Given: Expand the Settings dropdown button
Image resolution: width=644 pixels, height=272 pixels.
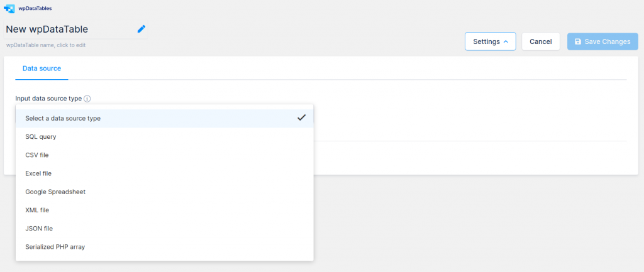Looking at the screenshot, I should pos(490,41).
